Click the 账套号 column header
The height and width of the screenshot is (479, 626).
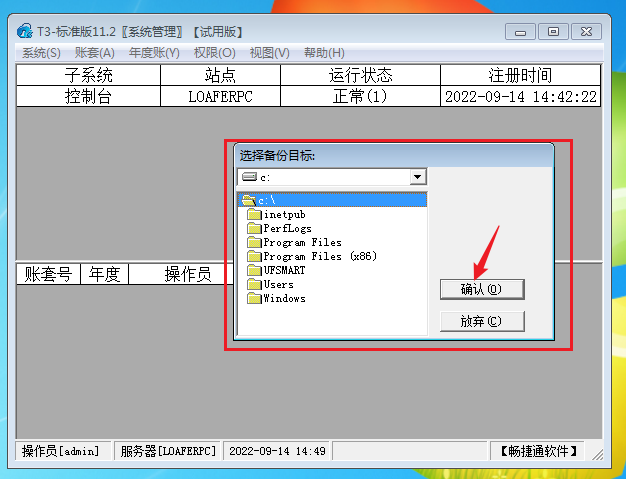point(48,274)
